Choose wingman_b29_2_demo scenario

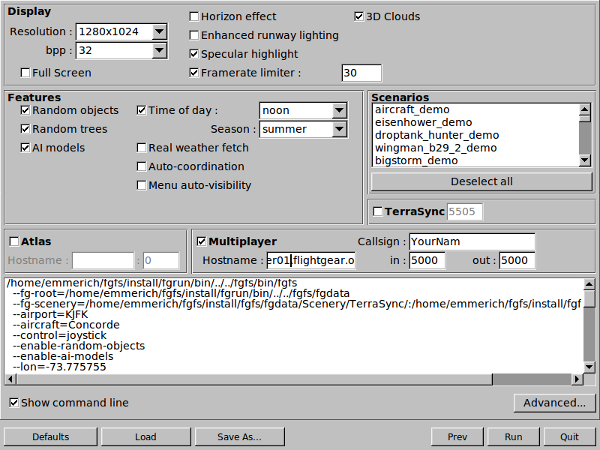click(x=435, y=147)
